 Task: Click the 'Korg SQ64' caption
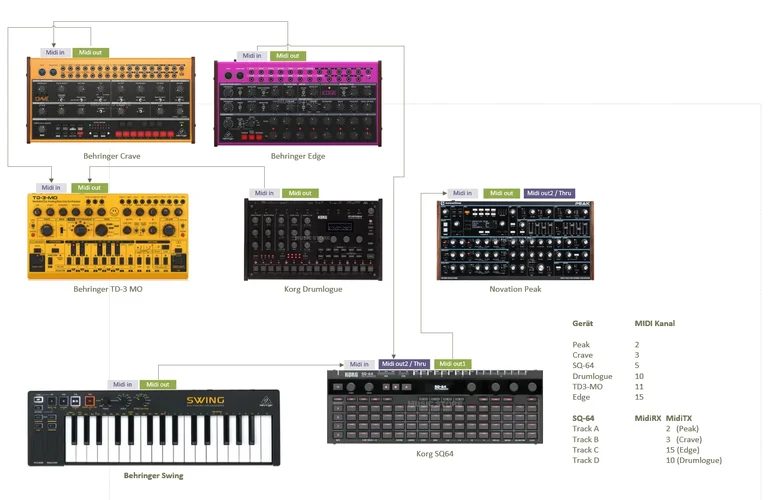coord(435,453)
